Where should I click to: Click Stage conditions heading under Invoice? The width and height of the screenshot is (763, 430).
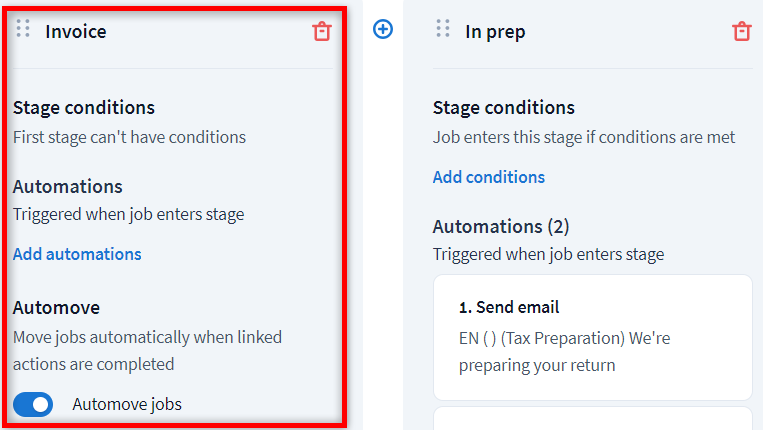click(84, 107)
